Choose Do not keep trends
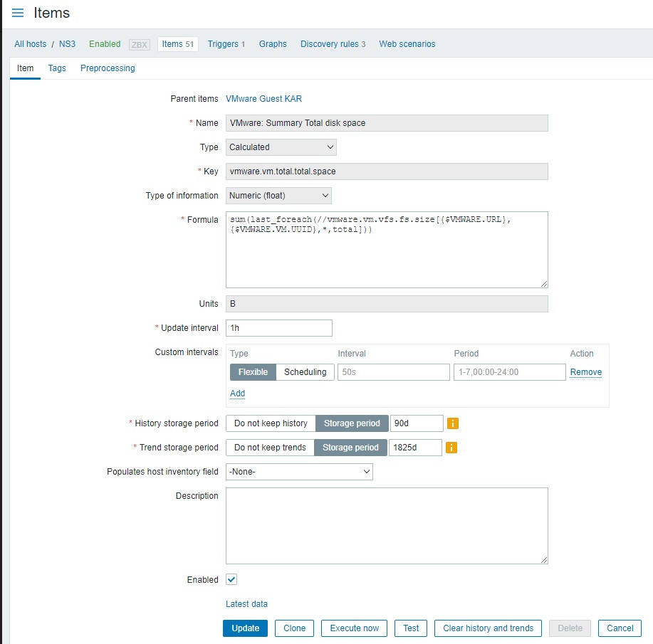The height and width of the screenshot is (644, 653). 270,448
